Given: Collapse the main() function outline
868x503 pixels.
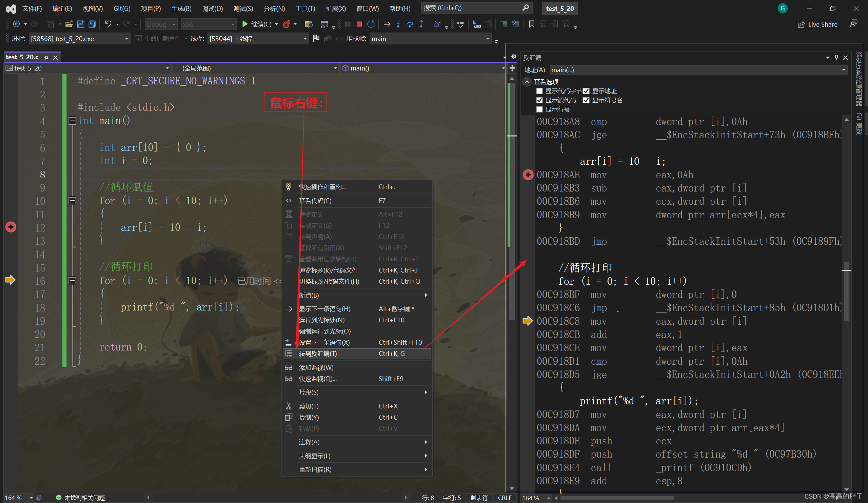Looking at the screenshot, I should (x=72, y=121).
